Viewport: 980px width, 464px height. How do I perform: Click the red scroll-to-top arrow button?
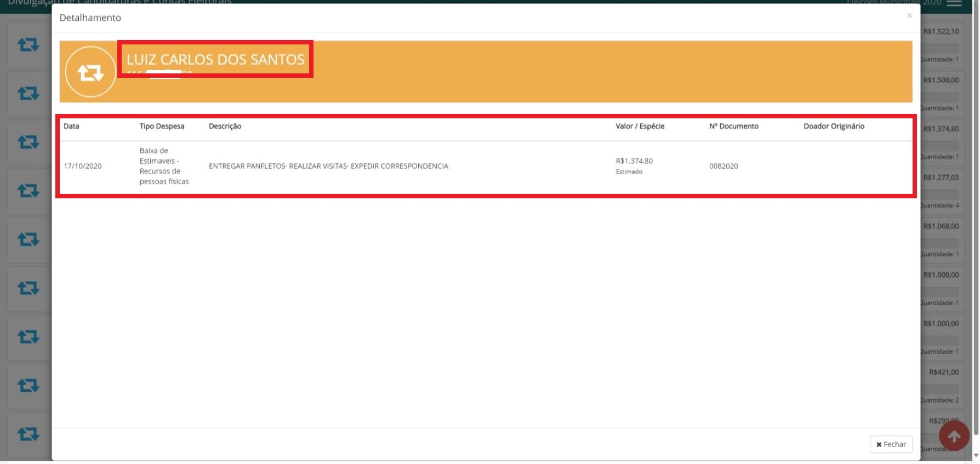point(954,436)
